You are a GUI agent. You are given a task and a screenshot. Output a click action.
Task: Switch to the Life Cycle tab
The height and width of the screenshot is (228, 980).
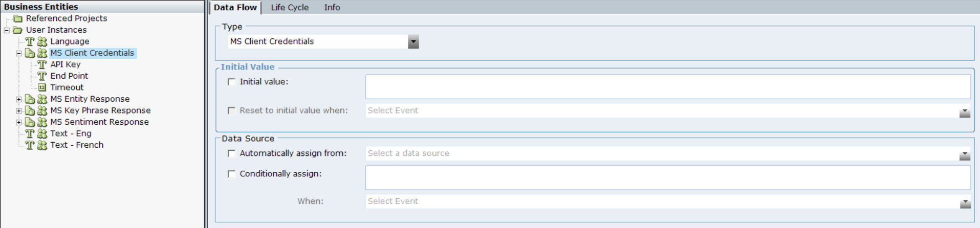click(290, 8)
